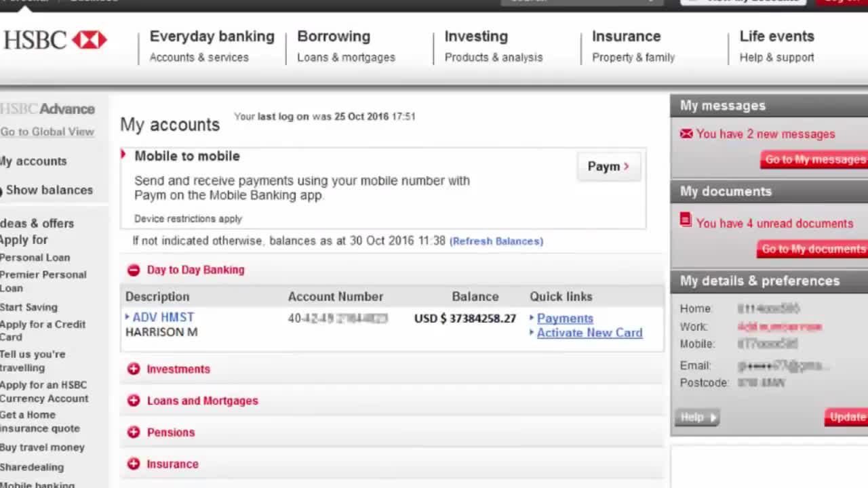Expand the Loans and Mortgages section

tap(134, 401)
